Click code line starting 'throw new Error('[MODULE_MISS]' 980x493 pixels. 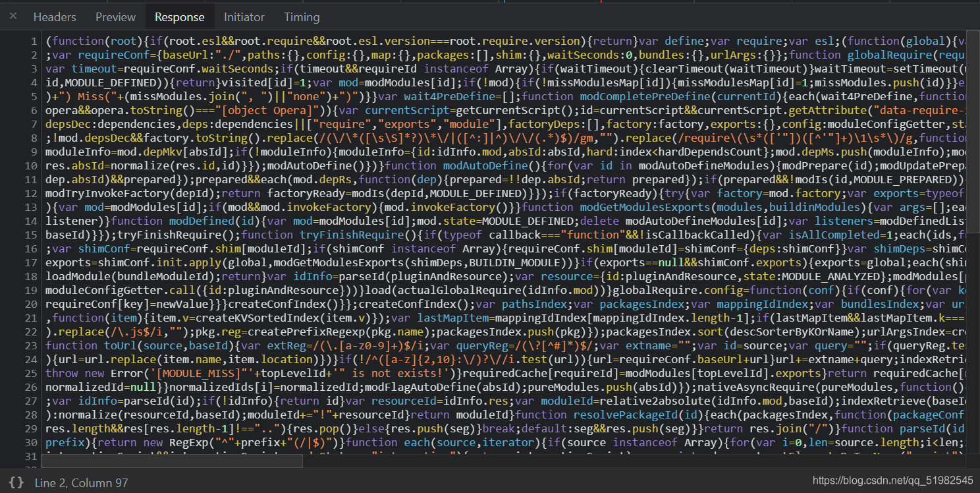pyautogui.click(x=506, y=373)
